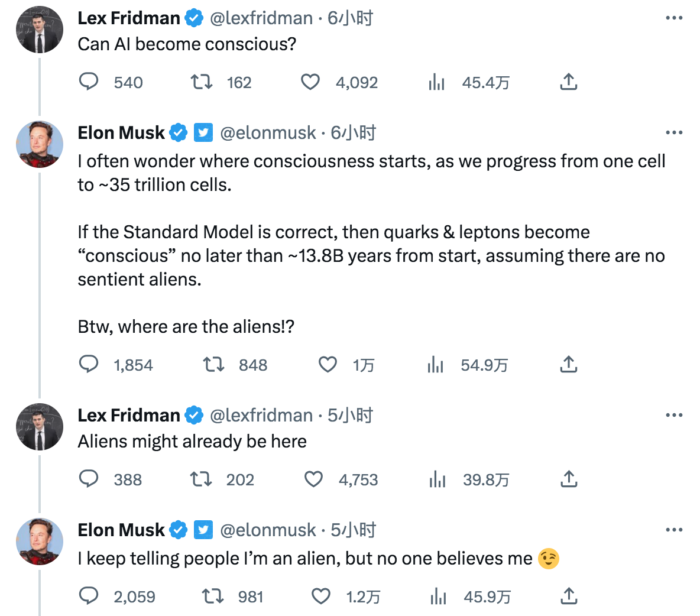Like the "Can AI become conscious?" tweet

(310, 82)
